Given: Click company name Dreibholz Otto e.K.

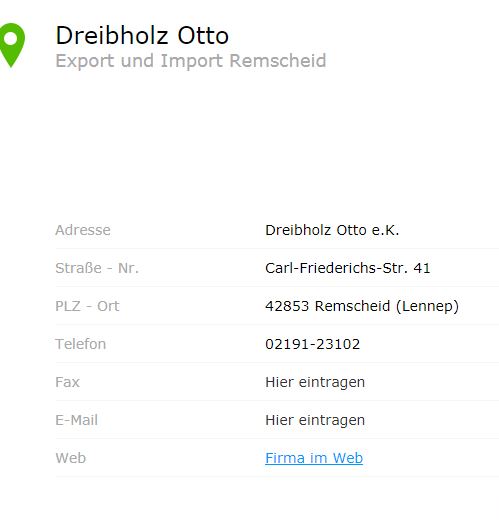Looking at the screenshot, I should tap(332, 230).
